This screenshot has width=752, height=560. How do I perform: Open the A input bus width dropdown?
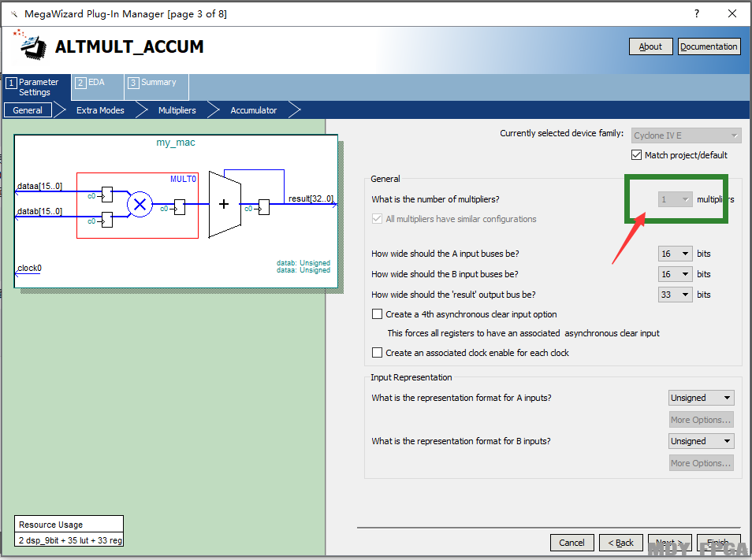[676, 254]
